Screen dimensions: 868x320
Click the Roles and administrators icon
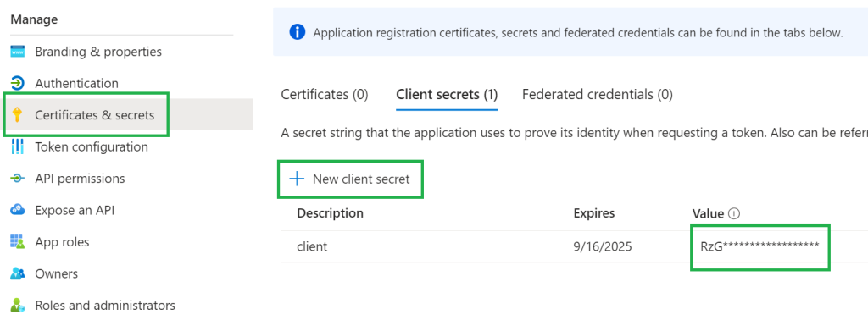18,305
